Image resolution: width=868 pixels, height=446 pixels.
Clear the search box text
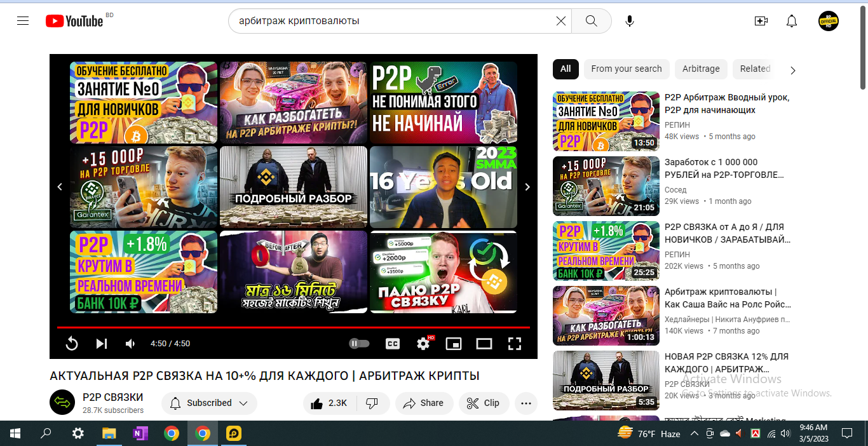(560, 21)
